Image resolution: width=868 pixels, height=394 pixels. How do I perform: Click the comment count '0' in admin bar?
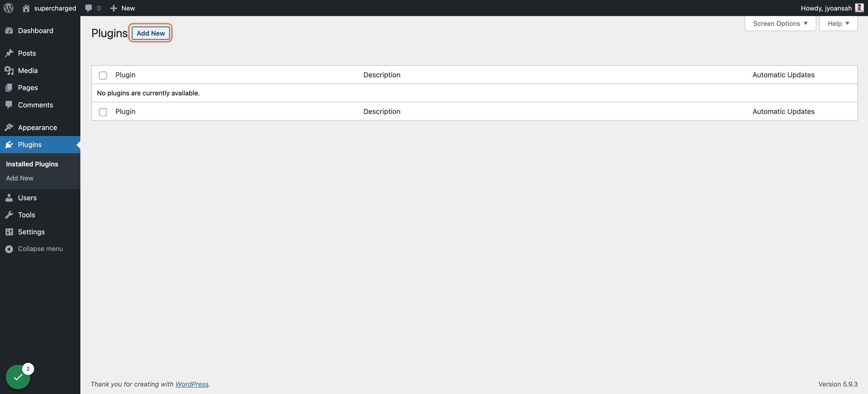coord(99,8)
